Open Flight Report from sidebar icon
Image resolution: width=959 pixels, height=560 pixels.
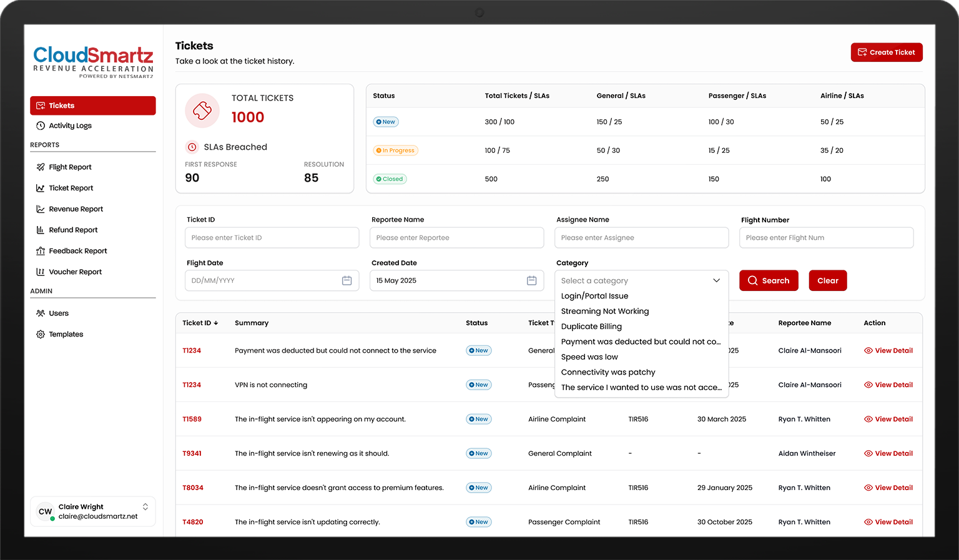(41, 167)
